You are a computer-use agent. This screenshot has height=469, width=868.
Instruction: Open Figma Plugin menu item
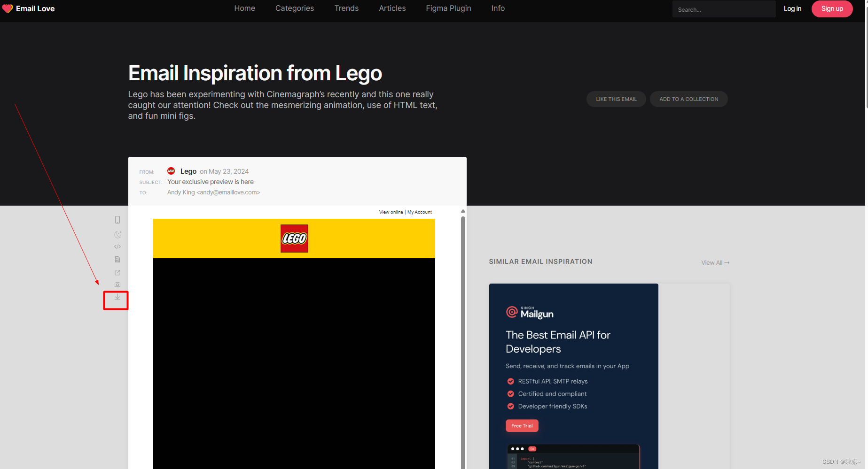click(x=448, y=8)
